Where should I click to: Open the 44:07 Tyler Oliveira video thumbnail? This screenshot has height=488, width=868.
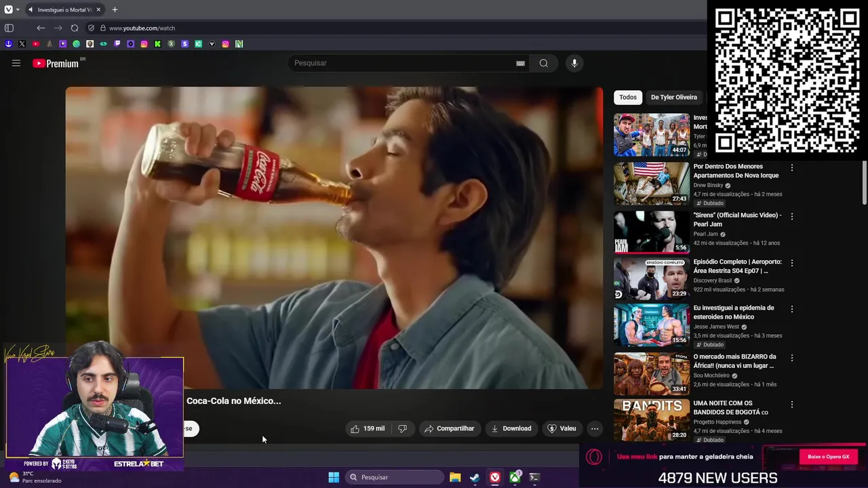coord(652,135)
